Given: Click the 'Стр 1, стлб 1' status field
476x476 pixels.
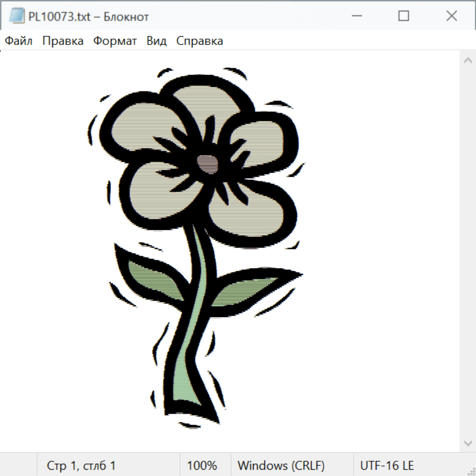Looking at the screenshot, I should (81, 466).
